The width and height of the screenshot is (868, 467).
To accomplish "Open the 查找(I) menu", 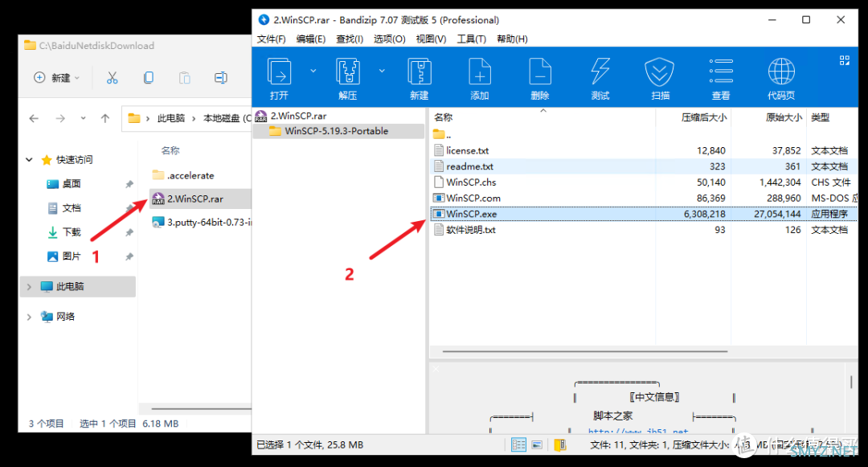I will (350, 39).
